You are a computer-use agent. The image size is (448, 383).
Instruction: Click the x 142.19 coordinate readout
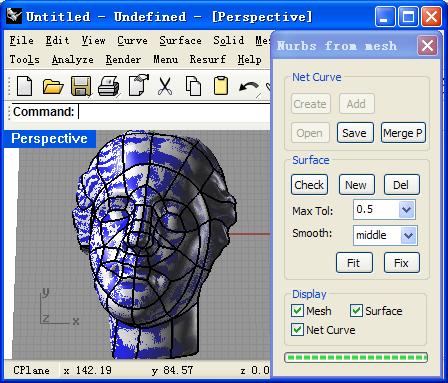click(x=88, y=370)
